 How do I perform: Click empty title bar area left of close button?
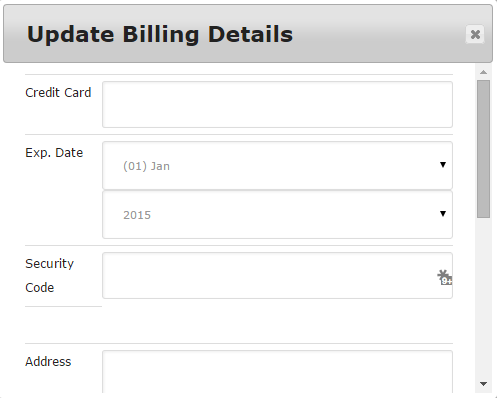point(379,34)
